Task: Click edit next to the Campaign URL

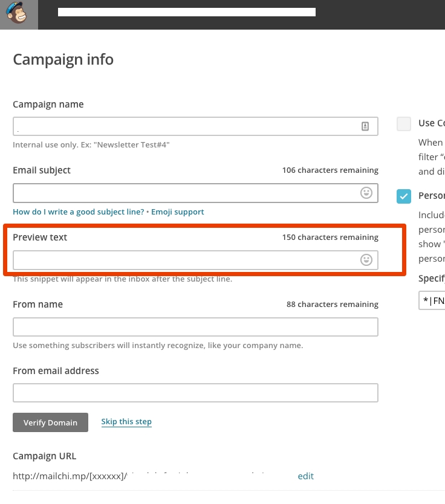Action: pos(305,476)
